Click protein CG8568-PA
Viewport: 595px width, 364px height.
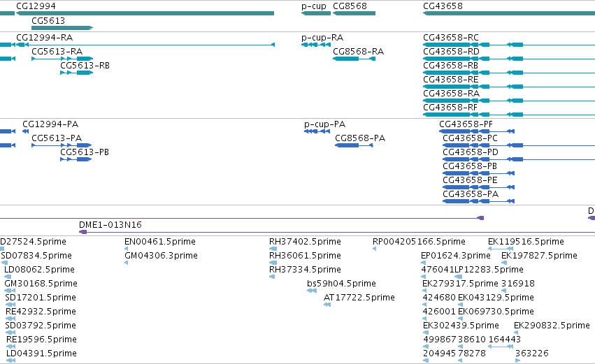click(360, 138)
